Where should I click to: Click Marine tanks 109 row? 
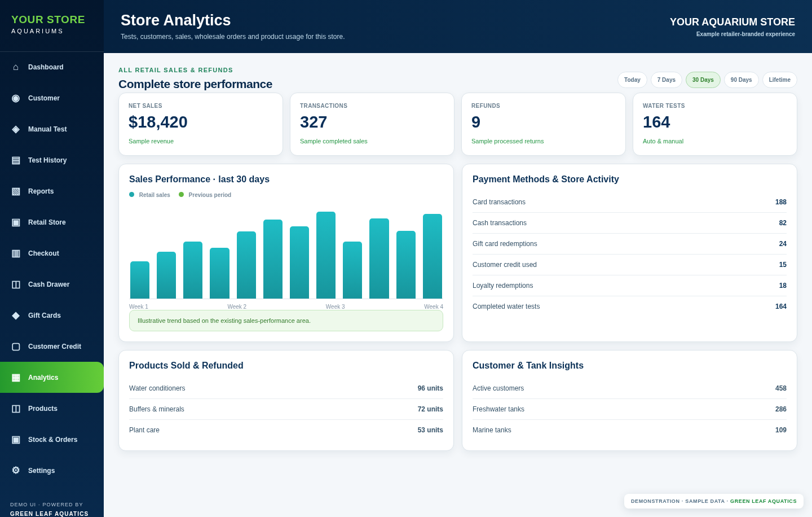pos(629,430)
